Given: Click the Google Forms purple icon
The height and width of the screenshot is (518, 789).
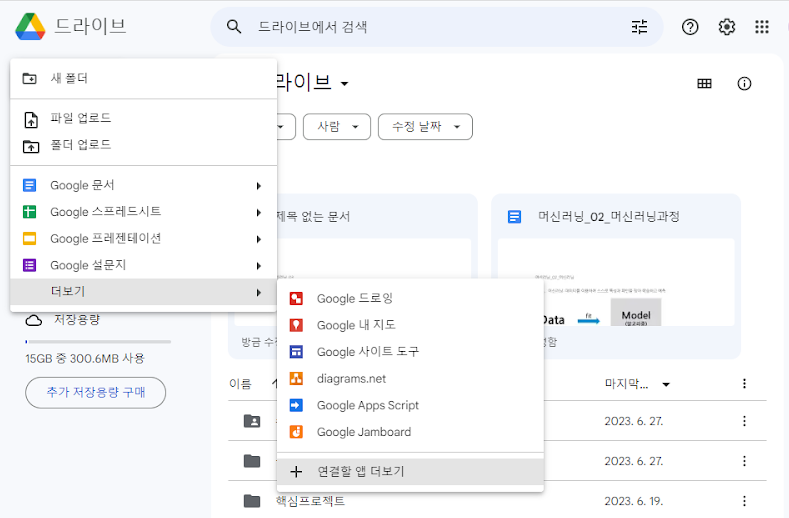Looking at the screenshot, I should [30, 265].
